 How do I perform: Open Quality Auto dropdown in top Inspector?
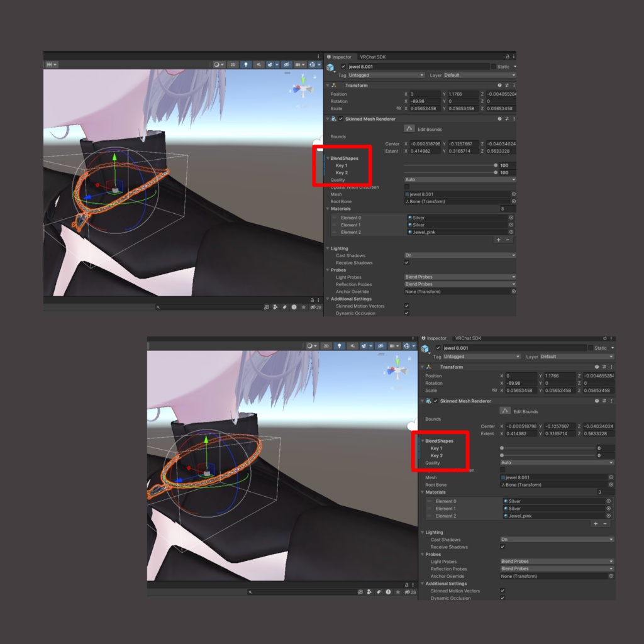tap(460, 179)
